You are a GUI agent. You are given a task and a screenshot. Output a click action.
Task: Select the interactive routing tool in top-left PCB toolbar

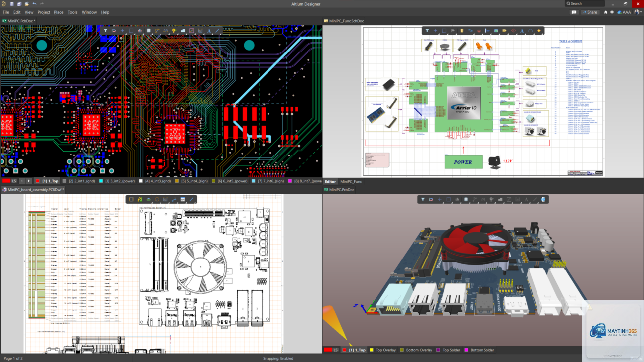(157, 31)
